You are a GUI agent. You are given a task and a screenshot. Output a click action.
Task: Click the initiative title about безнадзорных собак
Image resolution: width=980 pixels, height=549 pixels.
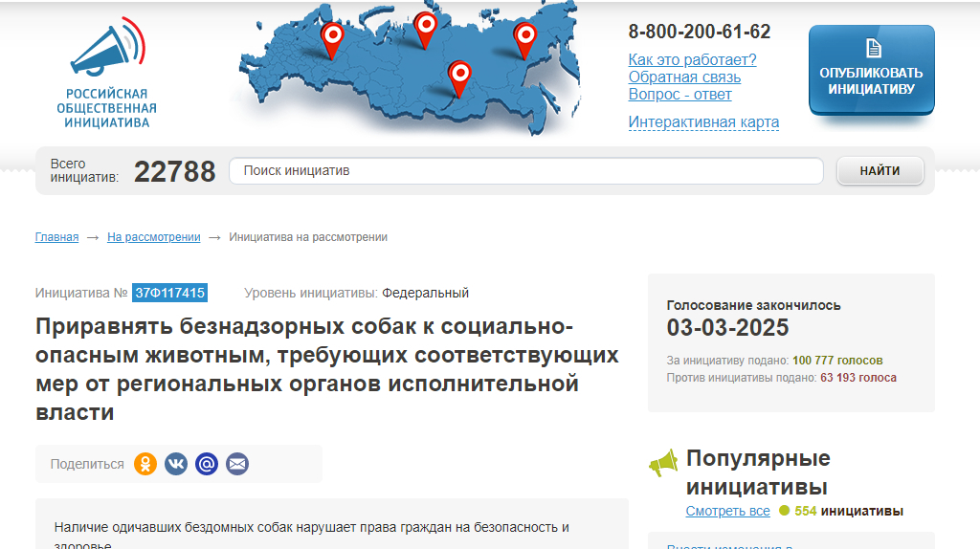[327, 369]
